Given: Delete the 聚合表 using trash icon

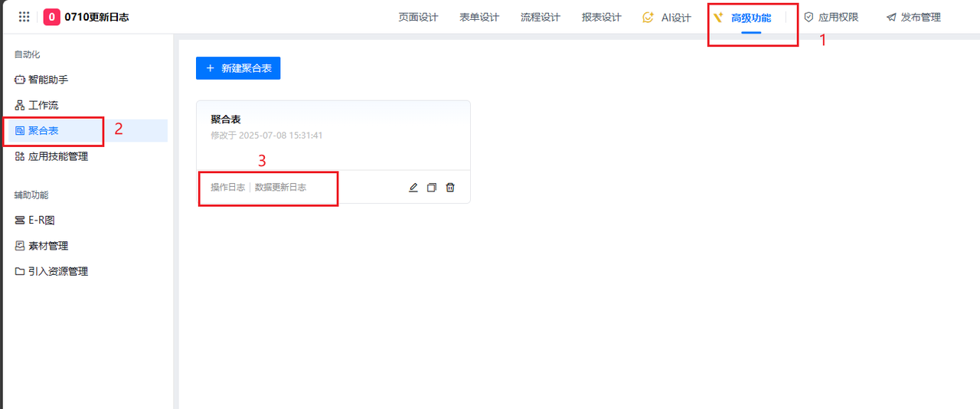Looking at the screenshot, I should pyautogui.click(x=450, y=188).
